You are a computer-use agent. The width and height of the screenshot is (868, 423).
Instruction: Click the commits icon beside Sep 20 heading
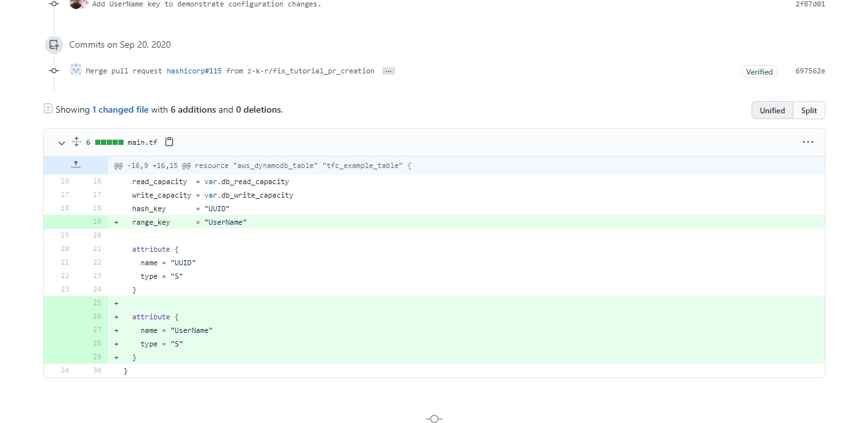53,44
